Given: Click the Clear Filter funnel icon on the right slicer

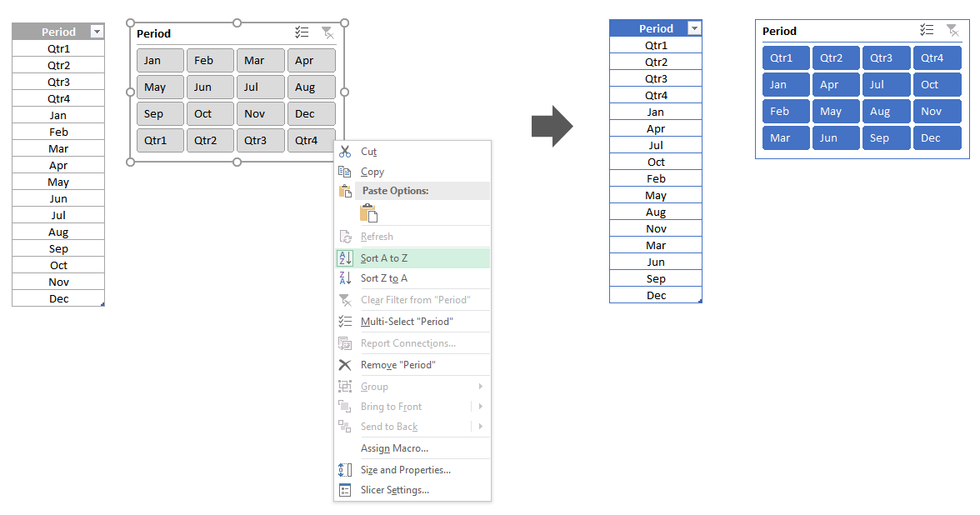Looking at the screenshot, I should 952,31.
